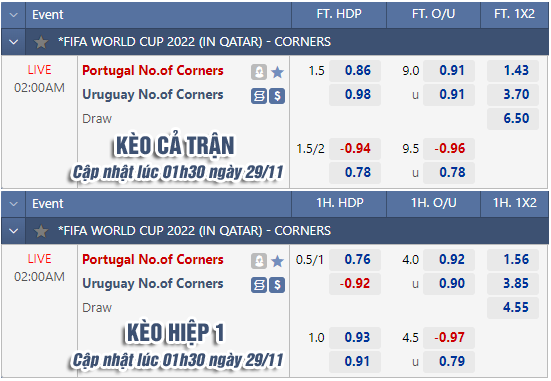The height and width of the screenshot is (381, 551).
Task: Bet Portugal full-time handicap at 0.86
Action: [355, 71]
